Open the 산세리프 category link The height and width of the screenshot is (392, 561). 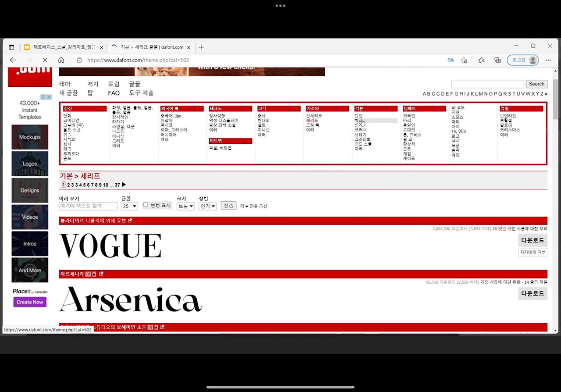tap(314, 116)
